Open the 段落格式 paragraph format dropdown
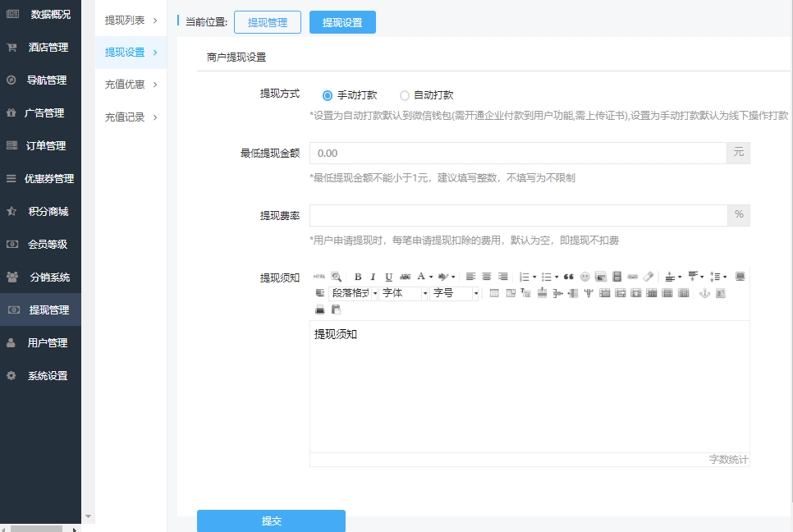 (x=353, y=293)
